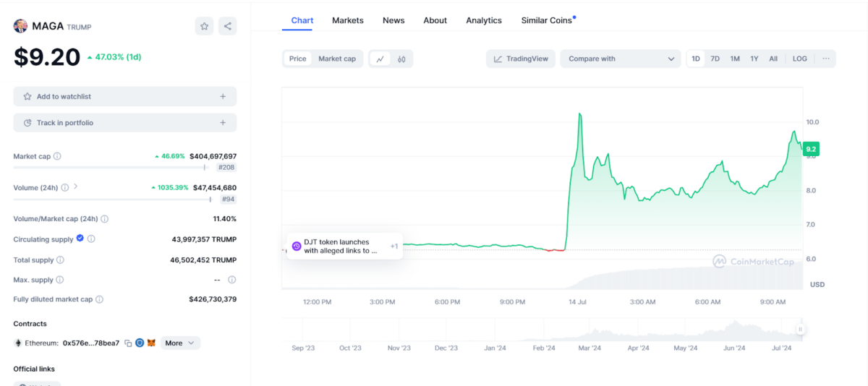868x386 pixels.
Task: Select the 1Y time range
Action: click(754, 59)
